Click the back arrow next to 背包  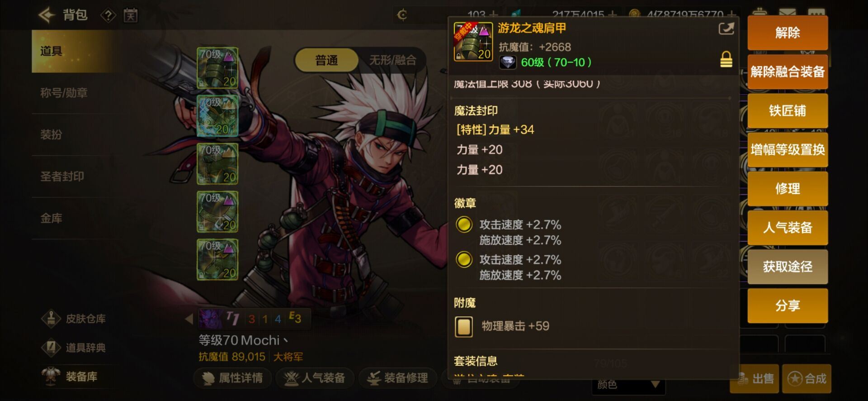pos(47,15)
